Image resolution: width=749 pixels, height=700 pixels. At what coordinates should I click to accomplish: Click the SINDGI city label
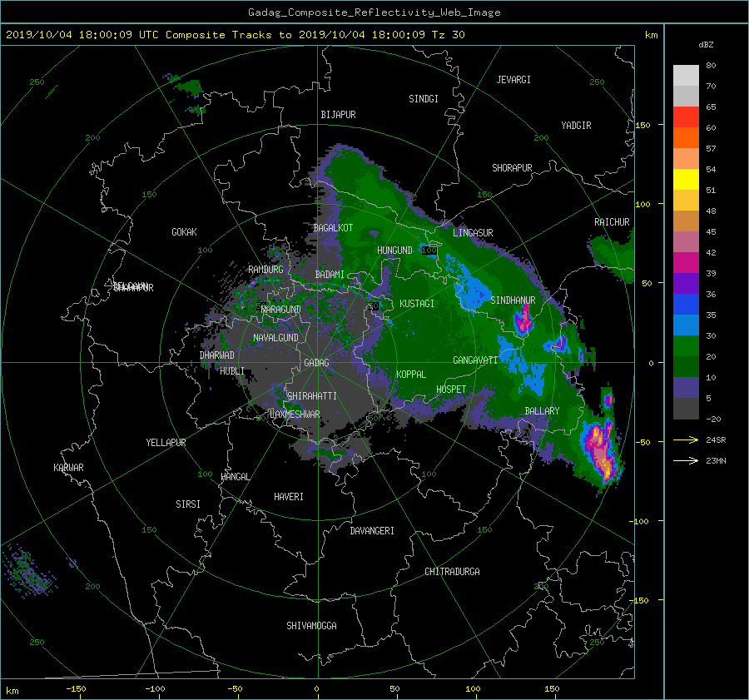(x=424, y=99)
